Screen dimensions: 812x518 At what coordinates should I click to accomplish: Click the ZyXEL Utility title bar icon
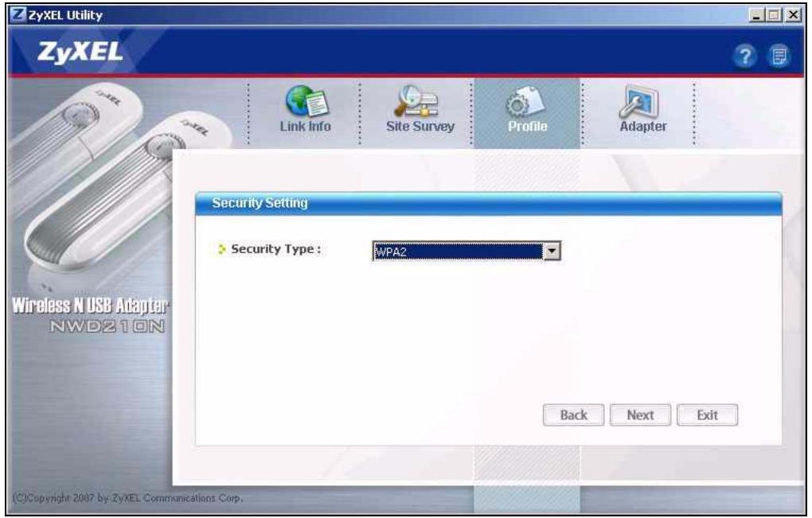coord(18,14)
